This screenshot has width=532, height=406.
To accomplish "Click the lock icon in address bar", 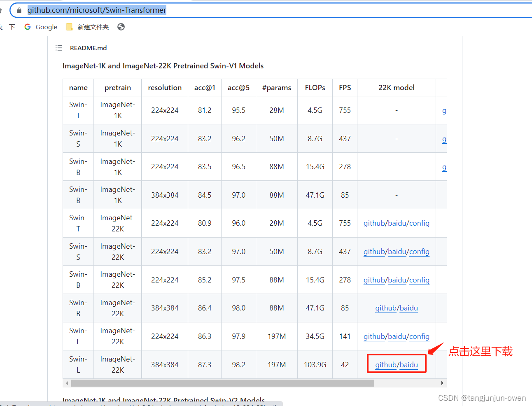I will click(x=19, y=10).
